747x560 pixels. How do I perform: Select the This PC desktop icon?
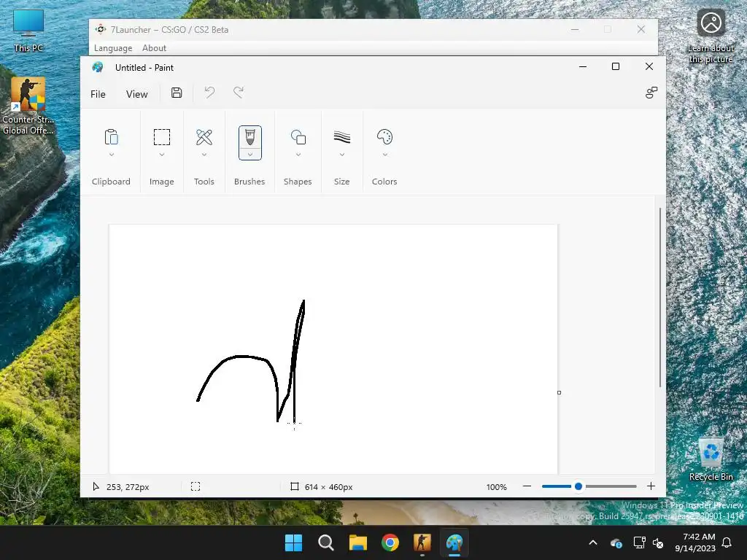click(x=28, y=31)
